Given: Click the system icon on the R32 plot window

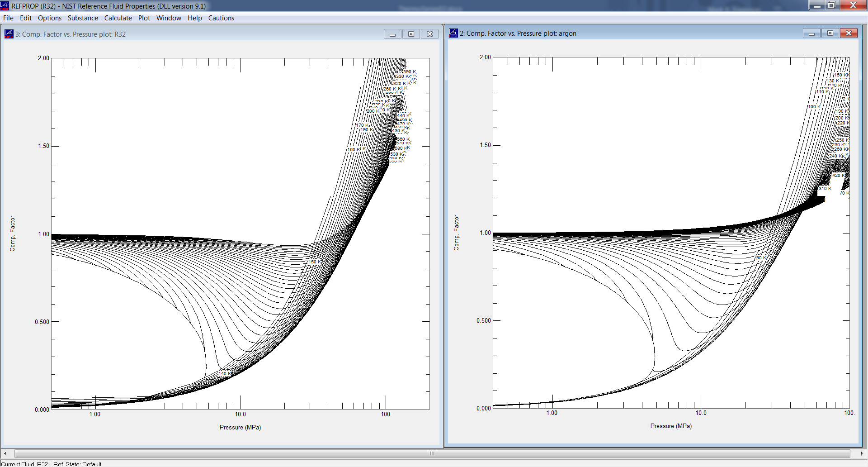Looking at the screenshot, I should point(8,34).
